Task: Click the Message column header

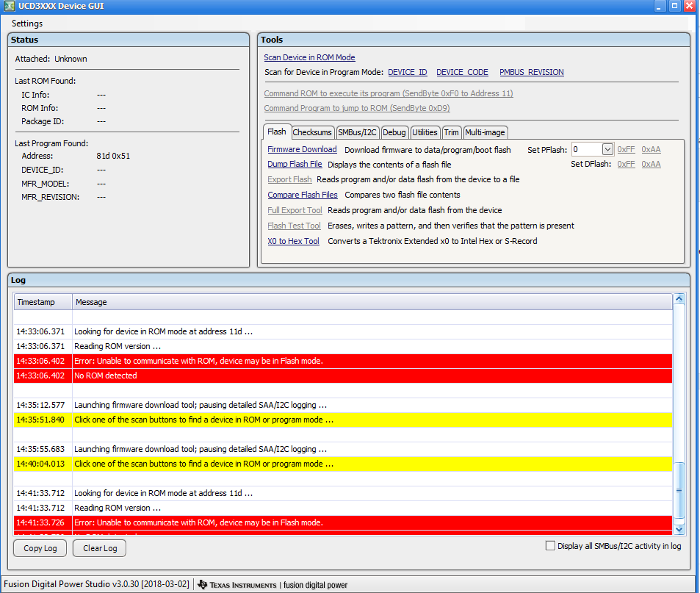Action: tap(372, 302)
